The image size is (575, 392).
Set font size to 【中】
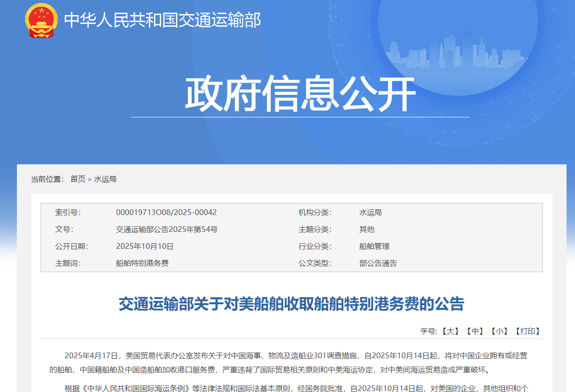[x=475, y=331]
